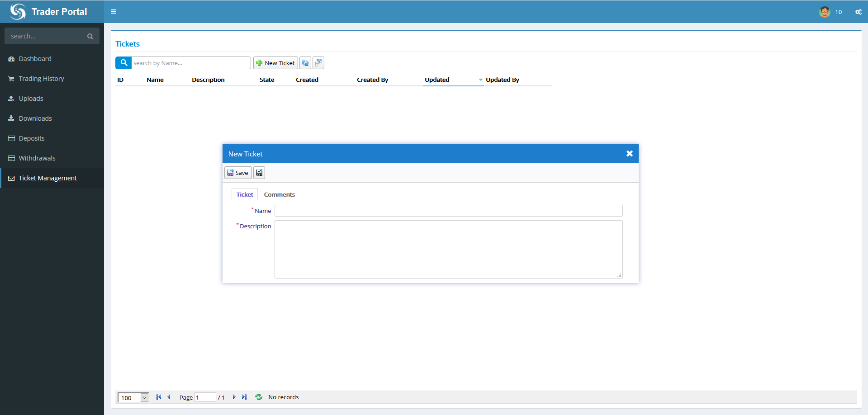Close the New Ticket dialog

point(629,154)
